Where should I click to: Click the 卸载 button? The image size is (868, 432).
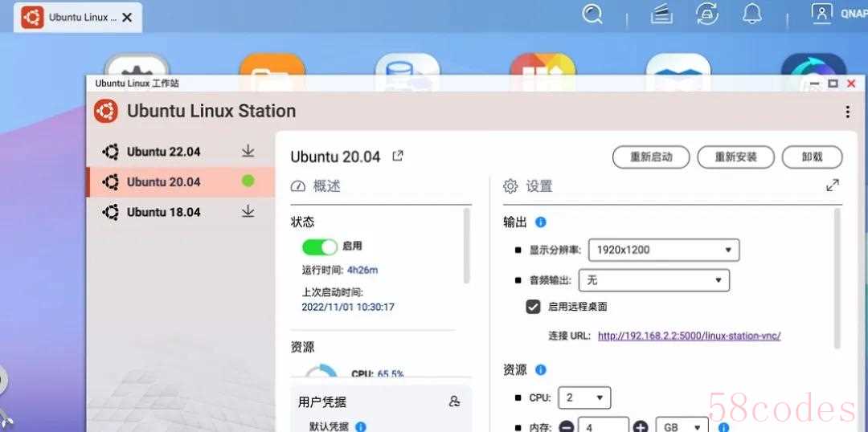[812, 157]
